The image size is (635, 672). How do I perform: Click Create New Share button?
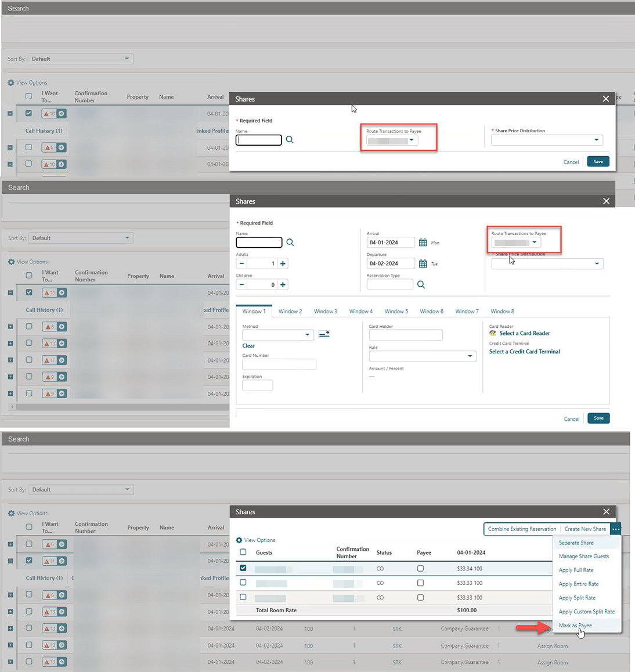click(x=585, y=529)
